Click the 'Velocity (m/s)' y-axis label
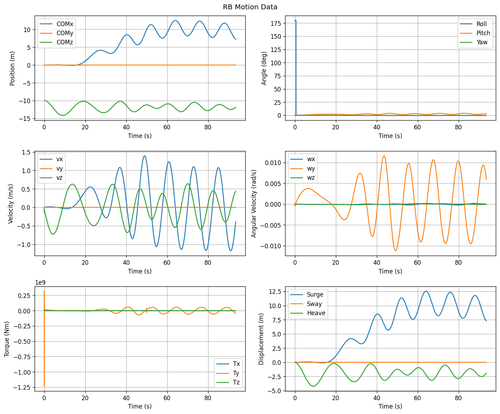 [10, 203]
